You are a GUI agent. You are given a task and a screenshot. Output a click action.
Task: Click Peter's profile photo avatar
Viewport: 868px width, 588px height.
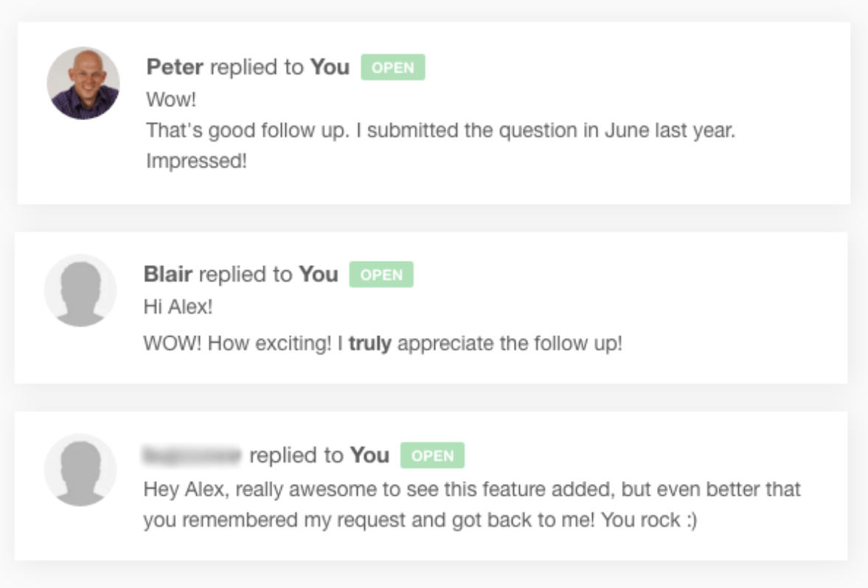pyautogui.click(x=83, y=83)
